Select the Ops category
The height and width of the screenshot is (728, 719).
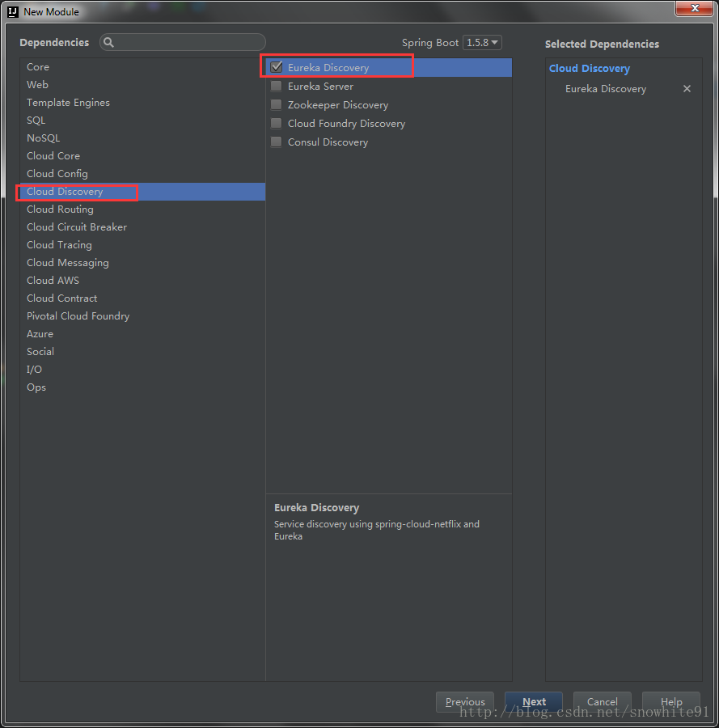[x=142, y=387]
